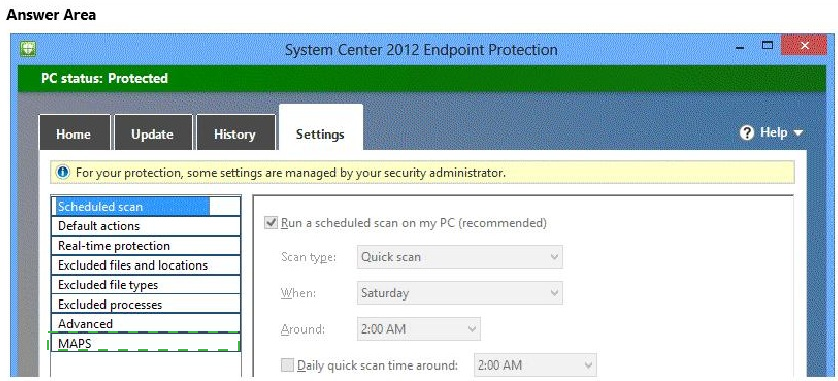Minimize the Endpoint Protection window
This screenshot has width=838, height=381.
click(x=740, y=48)
